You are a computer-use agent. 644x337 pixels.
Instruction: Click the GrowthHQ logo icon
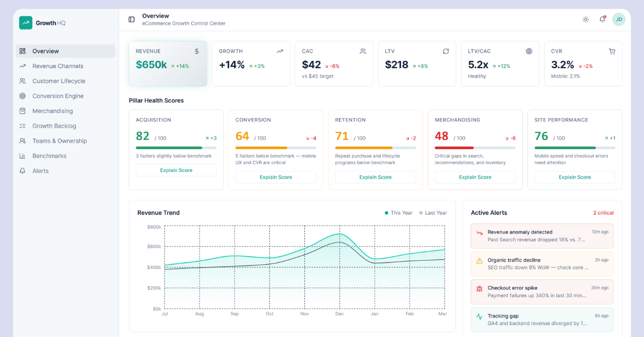coord(26,23)
